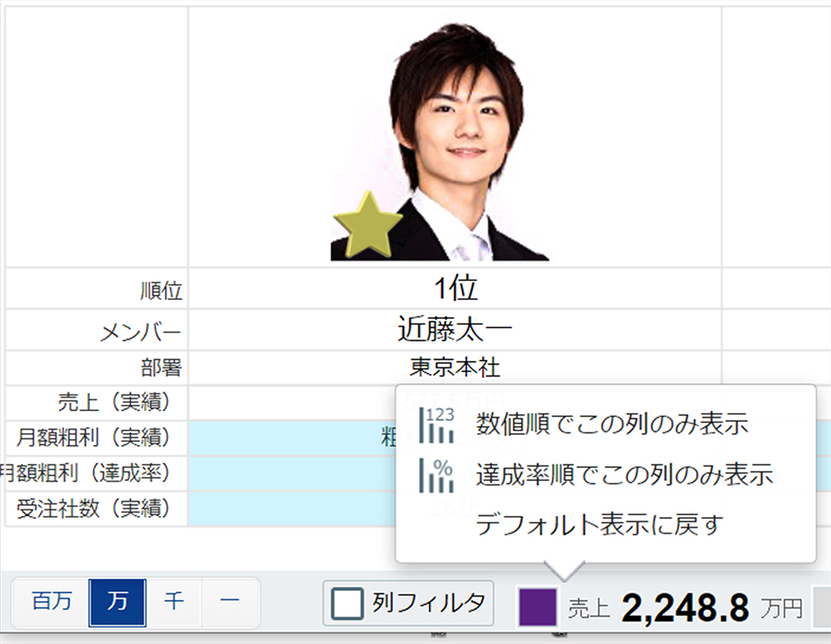831x644 pixels.
Task: Switch display unit to 百万
Action: pos(52,602)
